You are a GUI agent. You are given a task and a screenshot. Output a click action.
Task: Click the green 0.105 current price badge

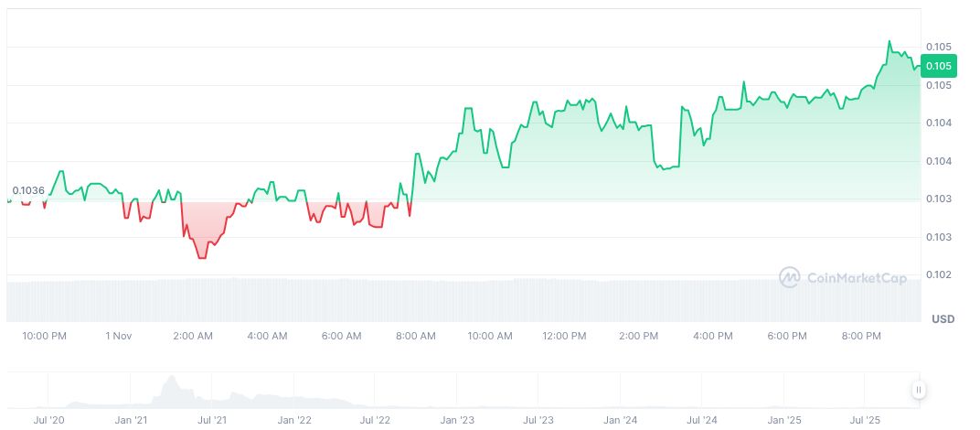[x=939, y=66]
